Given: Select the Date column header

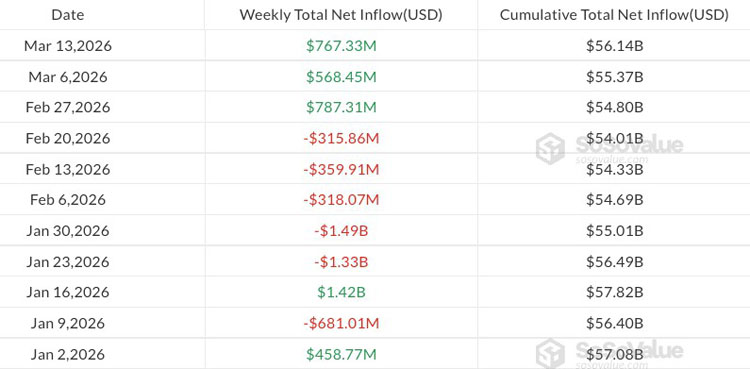Looking at the screenshot, I should point(68,15).
